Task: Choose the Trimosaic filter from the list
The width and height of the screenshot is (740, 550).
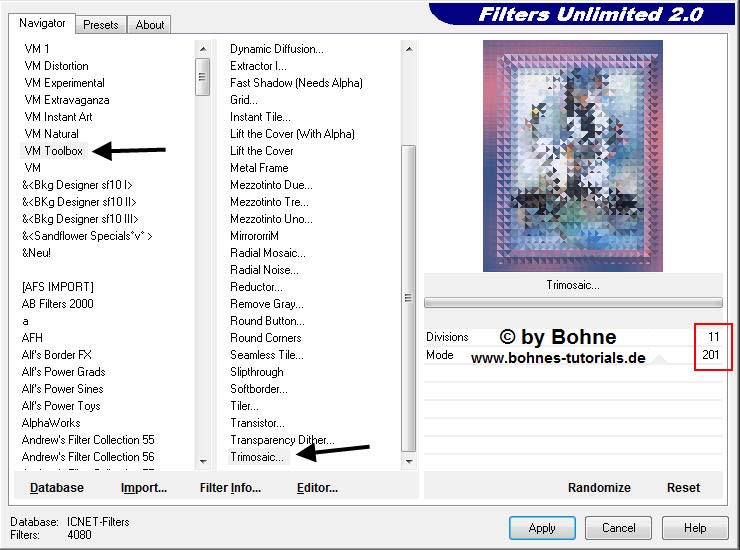Action: coord(258,457)
